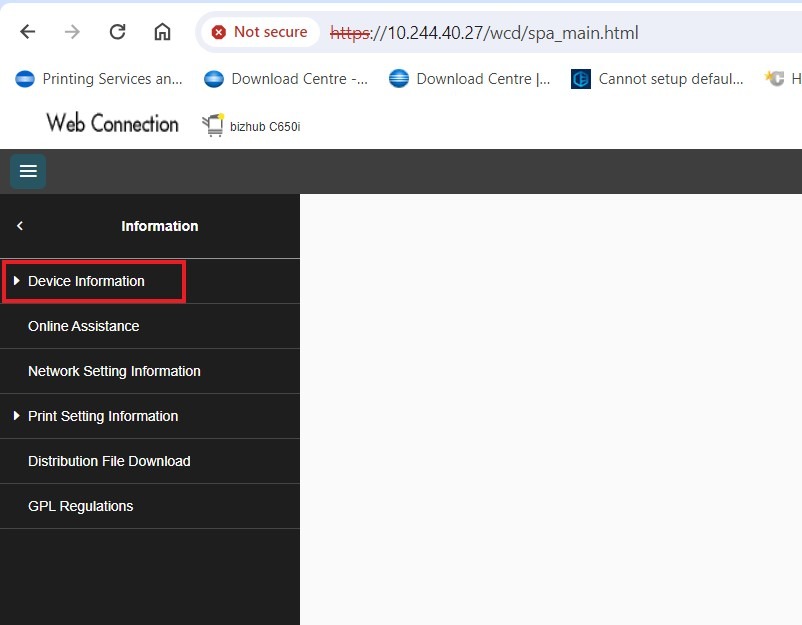Click the Web Connection logo
The height and width of the screenshot is (625, 802).
pyautogui.click(x=112, y=124)
